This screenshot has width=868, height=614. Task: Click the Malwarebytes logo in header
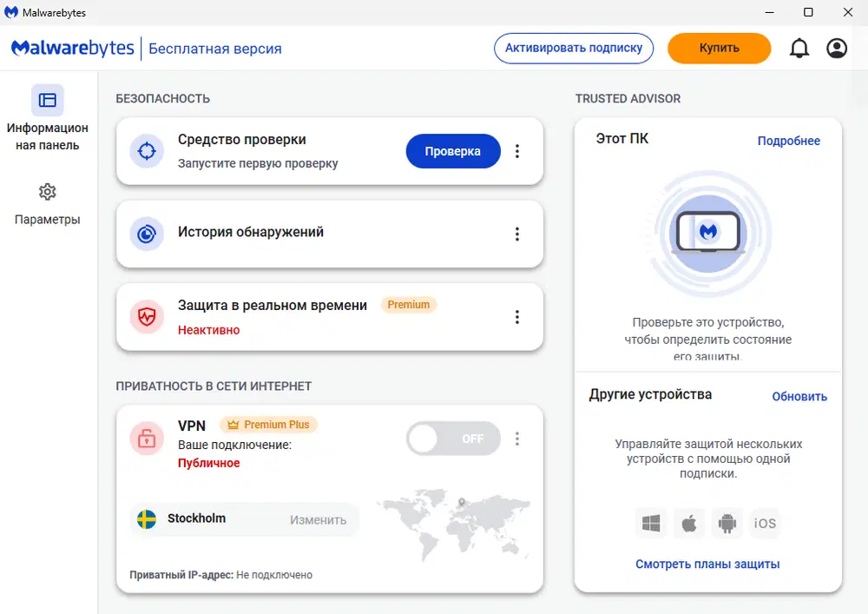(73, 49)
